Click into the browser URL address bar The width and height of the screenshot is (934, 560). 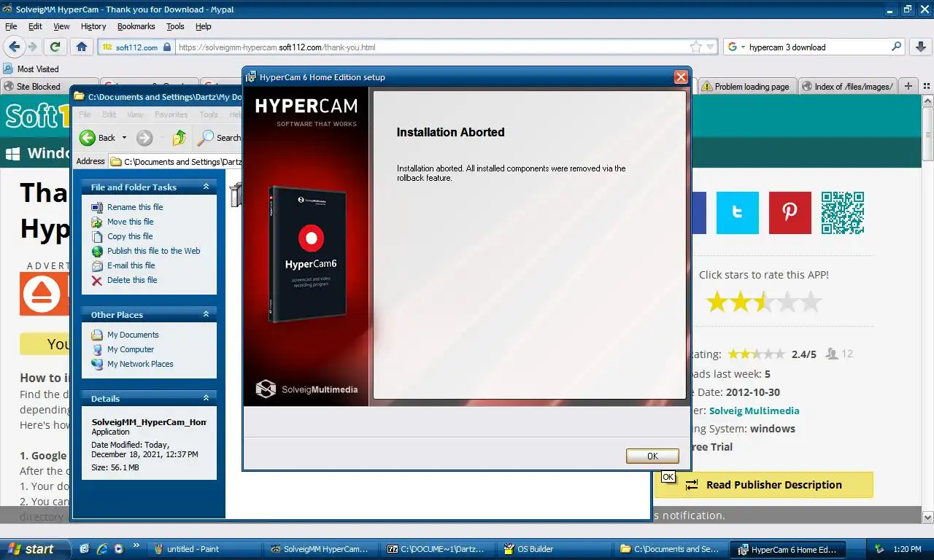pos(431,47)
